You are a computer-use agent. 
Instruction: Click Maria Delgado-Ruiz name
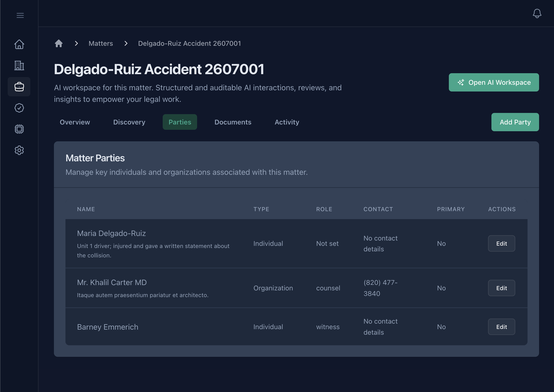111,233
